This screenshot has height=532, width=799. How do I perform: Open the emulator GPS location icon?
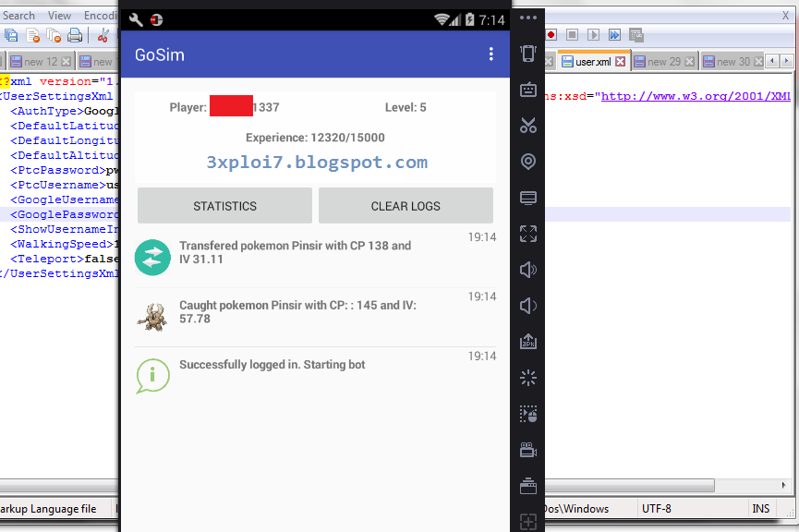click(x=528, y=162)
